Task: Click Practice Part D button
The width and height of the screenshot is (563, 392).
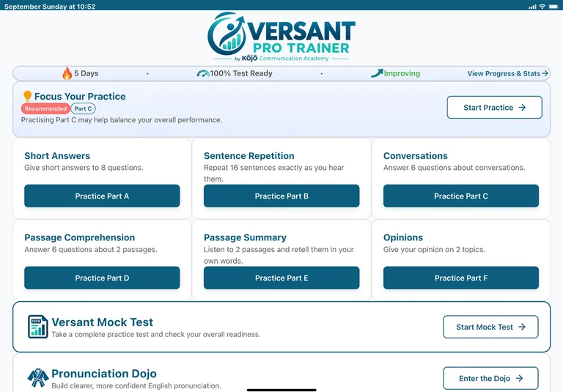Action: (x=102, y=278)
